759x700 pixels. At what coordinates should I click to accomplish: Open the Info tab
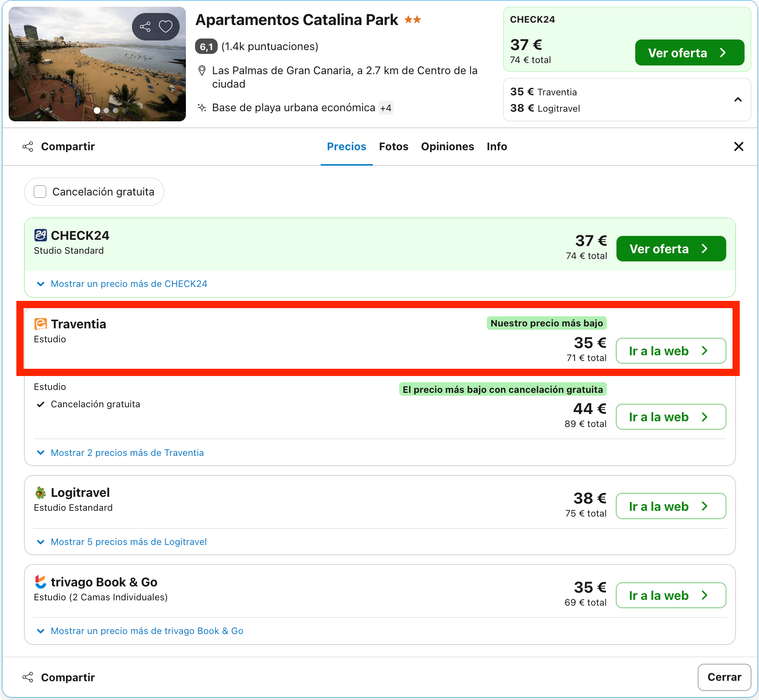(x=497, y=146)
